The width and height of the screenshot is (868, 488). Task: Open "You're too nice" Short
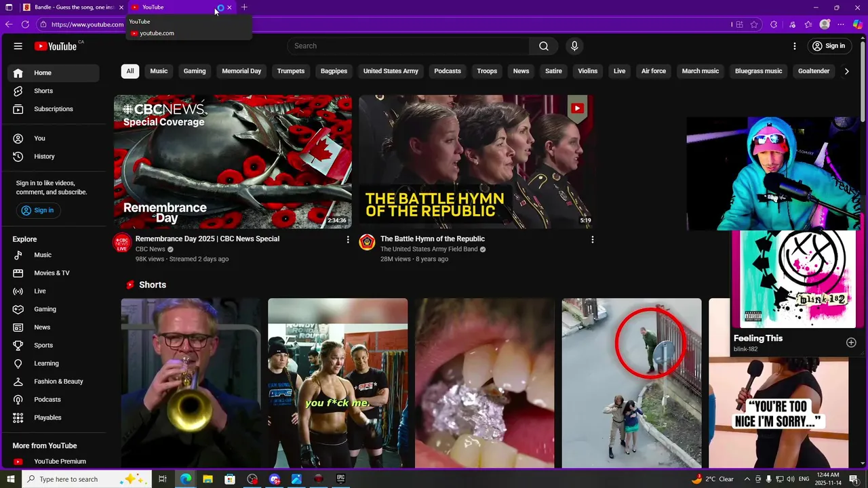[x=778, y=412]
